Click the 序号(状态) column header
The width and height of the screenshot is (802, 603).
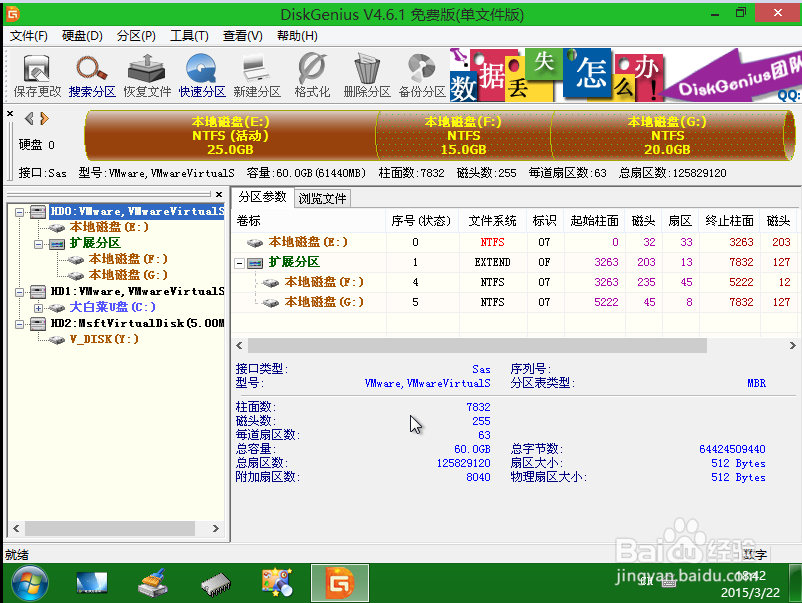[x=421, y=220]
